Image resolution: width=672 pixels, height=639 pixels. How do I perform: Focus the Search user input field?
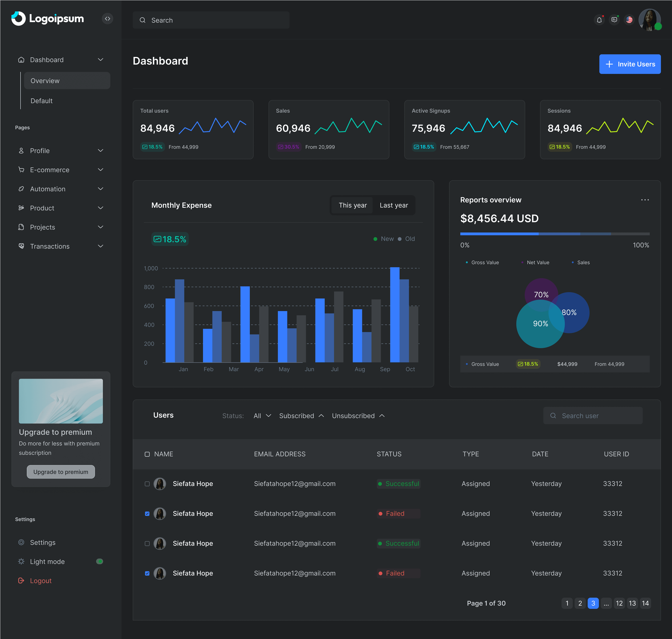[593, 416]
